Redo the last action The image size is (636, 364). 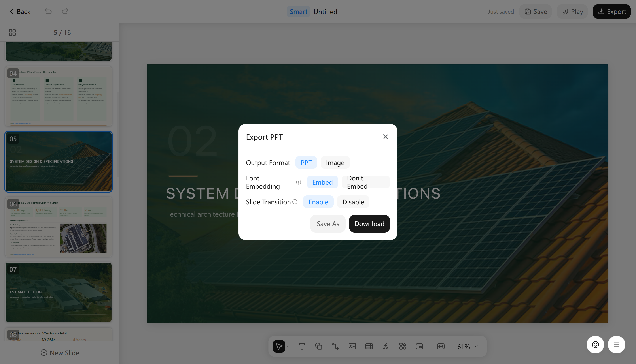[x=65, y=11]
